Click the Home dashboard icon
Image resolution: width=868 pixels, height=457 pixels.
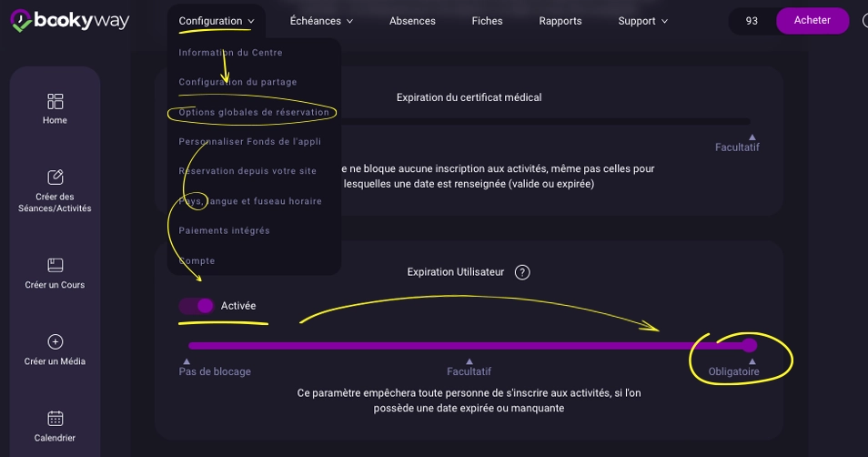click(55, 101)
